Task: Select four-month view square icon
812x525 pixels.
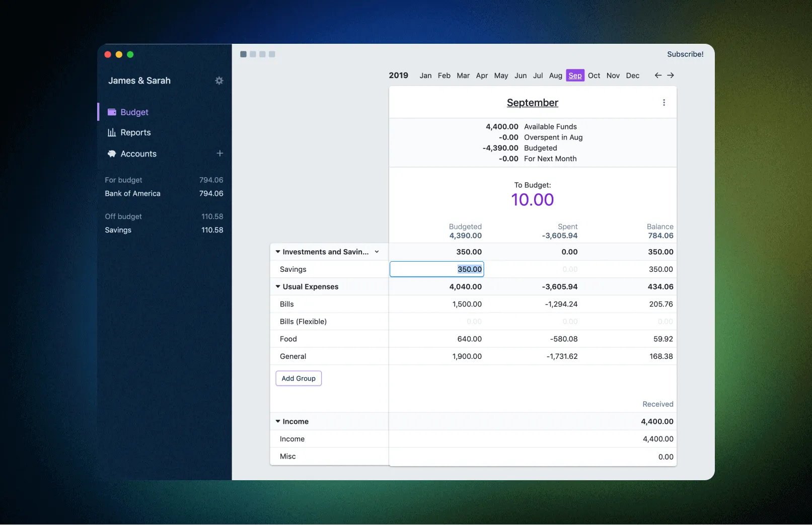Action: coord(272,54)
